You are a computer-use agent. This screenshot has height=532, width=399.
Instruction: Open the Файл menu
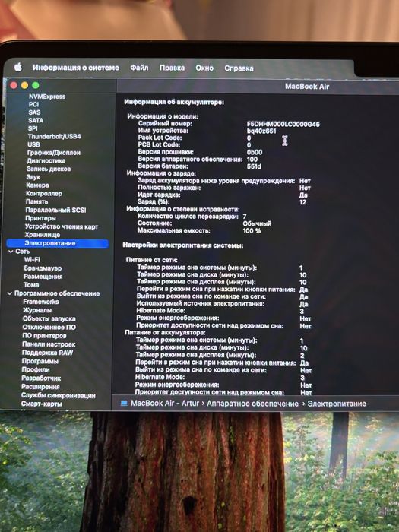point(139,68)
